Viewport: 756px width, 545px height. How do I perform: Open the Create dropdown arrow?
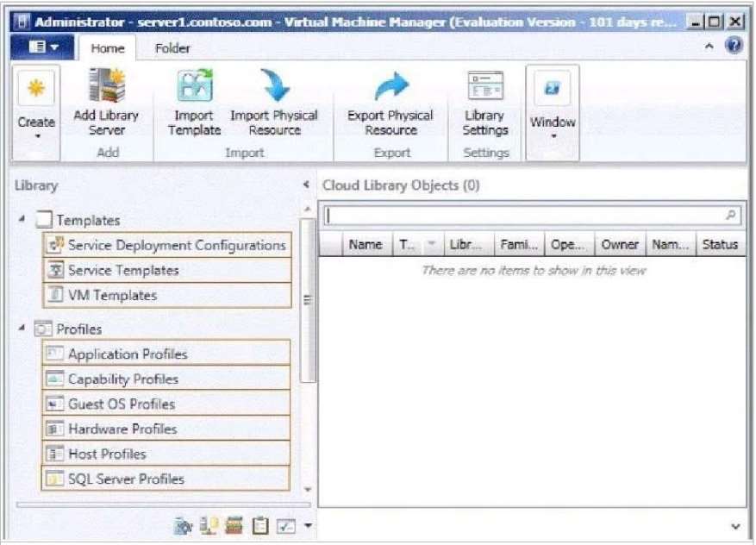[37, 136]
